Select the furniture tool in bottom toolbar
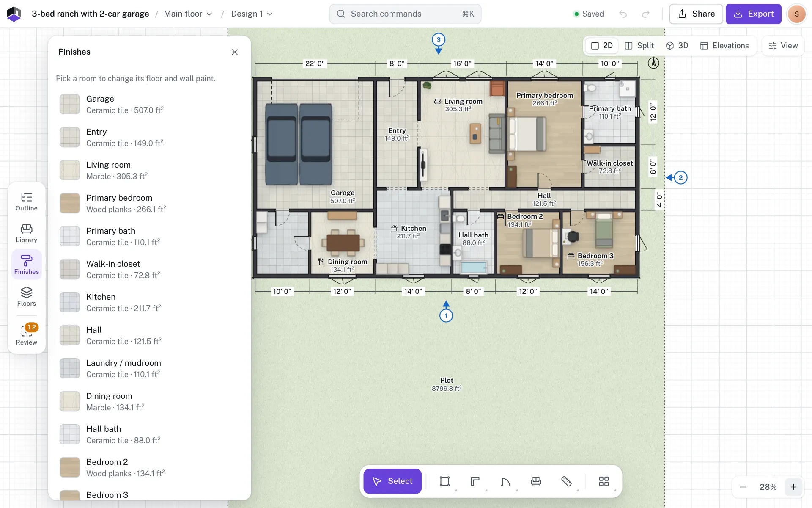Image resolution: width=812 pixels, height=508 pixels. [536, 481]
